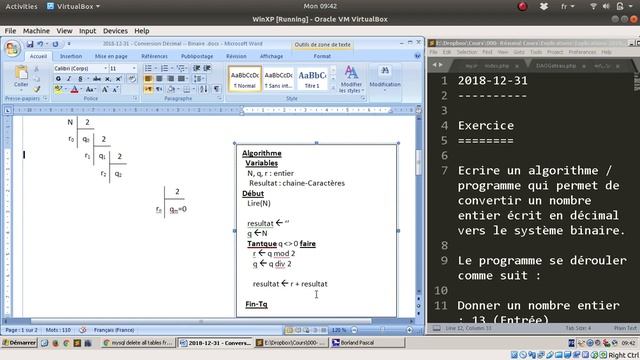Click the Word vertical scrollbar
The image size is (640, 360).
[419, 204]
